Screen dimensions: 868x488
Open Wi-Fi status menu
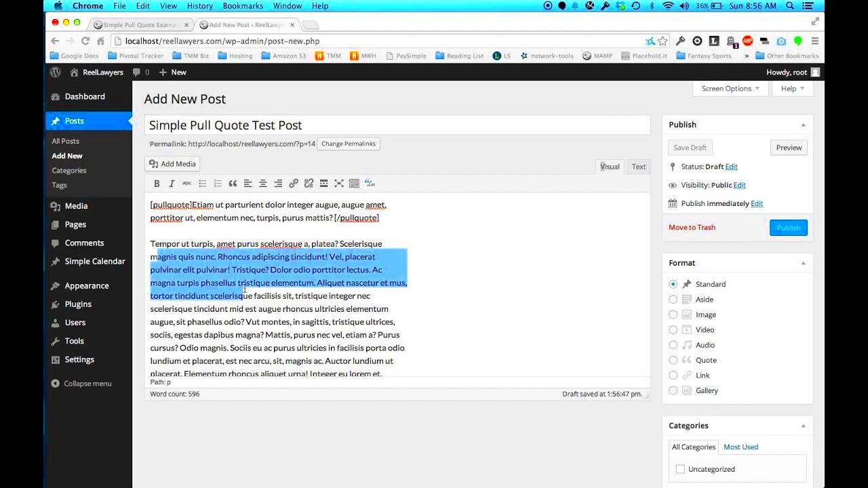668,5
